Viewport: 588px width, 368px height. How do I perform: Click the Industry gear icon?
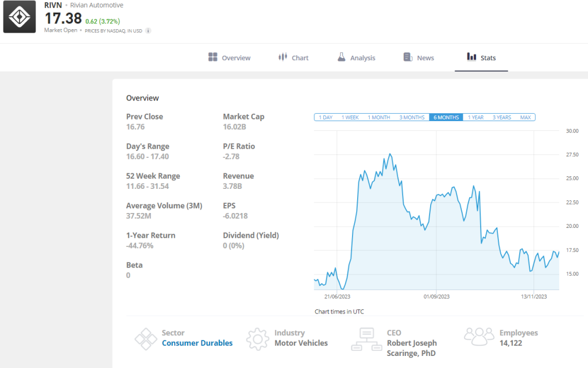tap(258, 339)
